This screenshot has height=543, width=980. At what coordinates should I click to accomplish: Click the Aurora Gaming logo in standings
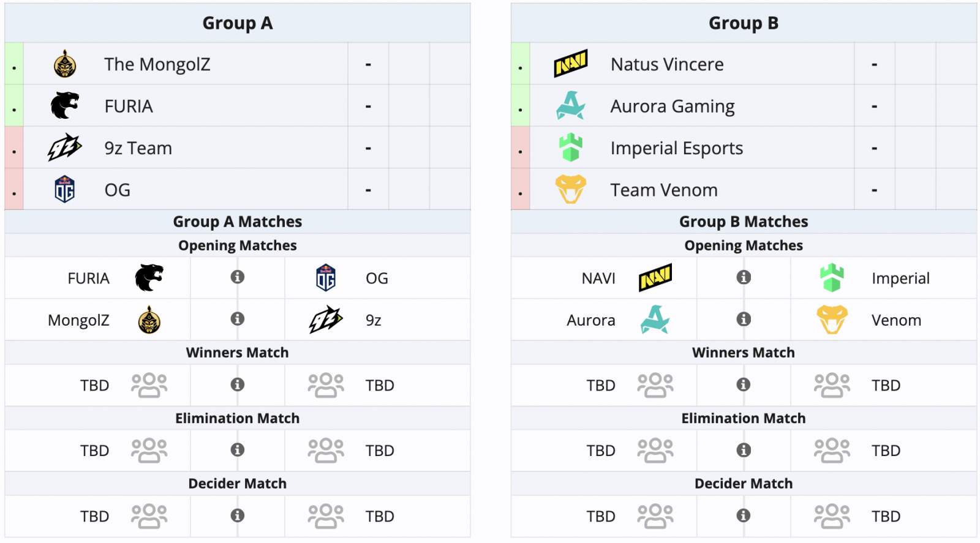pos(570,106)
